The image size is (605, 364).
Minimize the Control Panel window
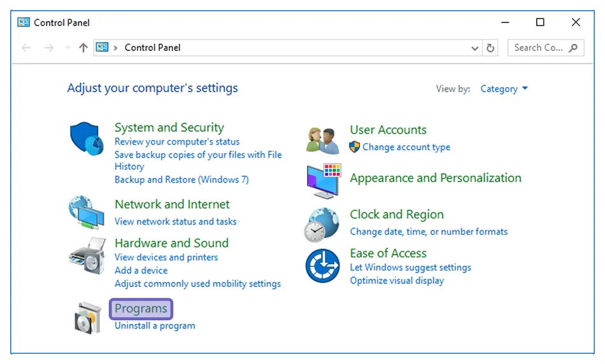click(505, 22)
